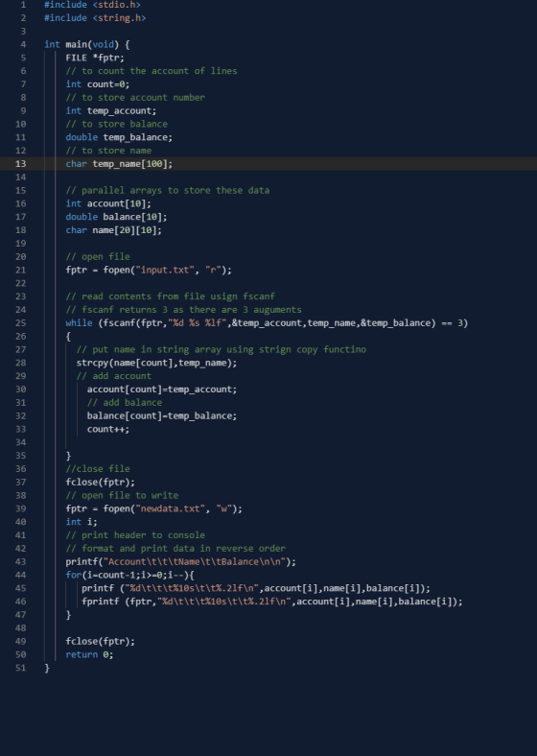Viewport: 537px width, 756px height.
Task: Click the 'while (fscanf(...' loop line
Action: (x=267, y=323)
